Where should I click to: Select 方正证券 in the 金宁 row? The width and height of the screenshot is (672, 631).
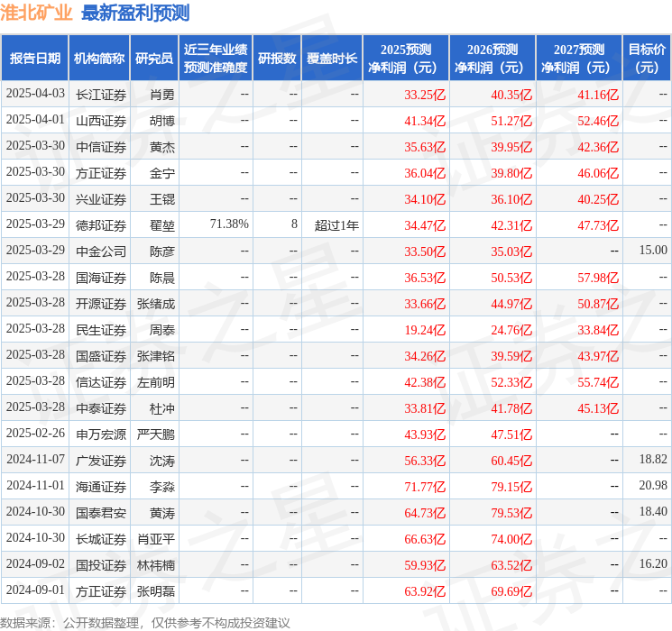[101, 173]
